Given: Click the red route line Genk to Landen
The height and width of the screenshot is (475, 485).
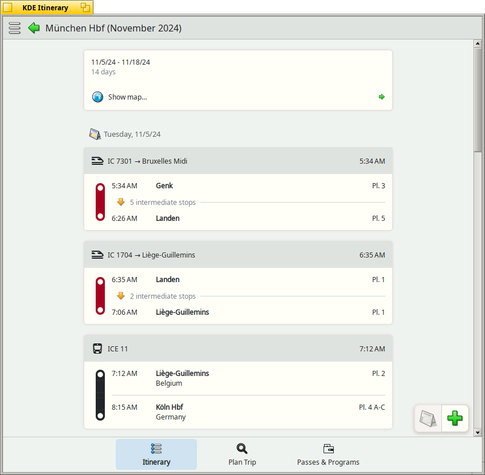Looking at the screenshot, I should (100, 202).
